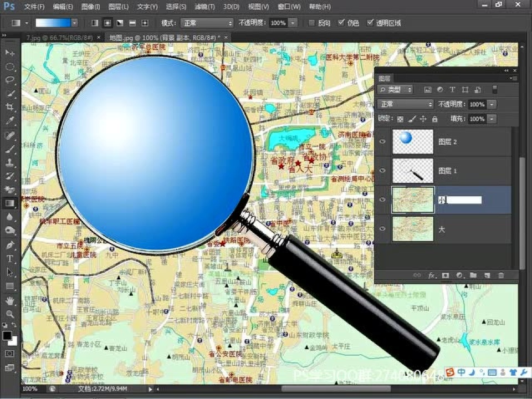Click the background color swatch
The image size is (532, 399).
tap(13, 341)
